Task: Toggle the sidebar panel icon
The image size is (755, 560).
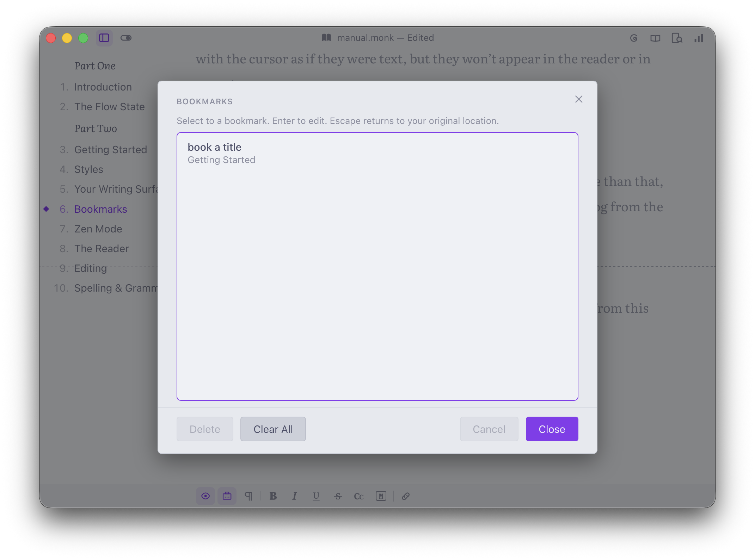Action: (x=104, y=38)
